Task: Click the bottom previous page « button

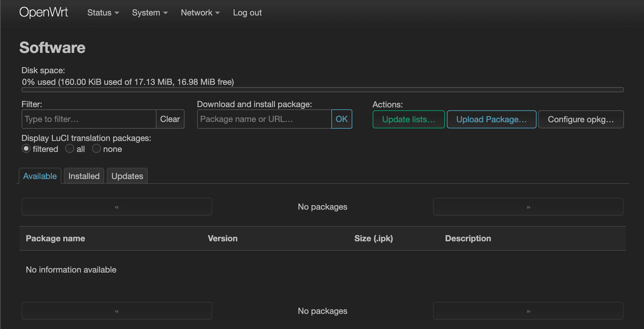Action: 117,311
